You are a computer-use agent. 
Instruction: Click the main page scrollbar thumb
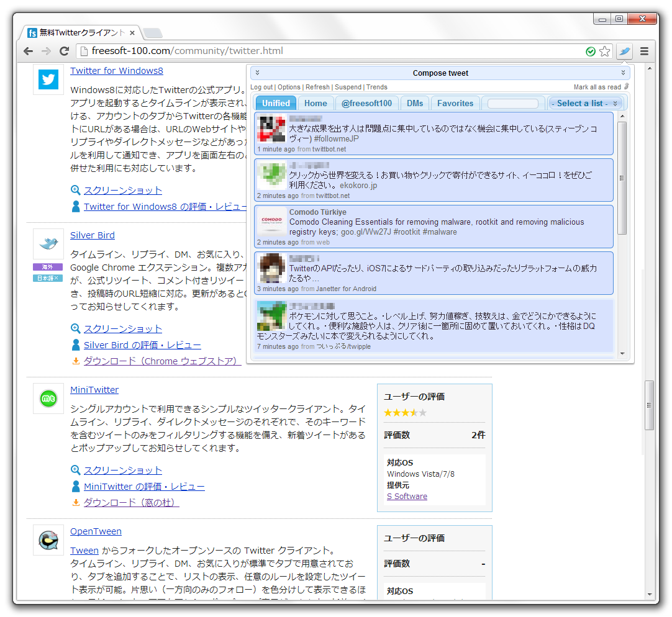[x=649, y=405]
